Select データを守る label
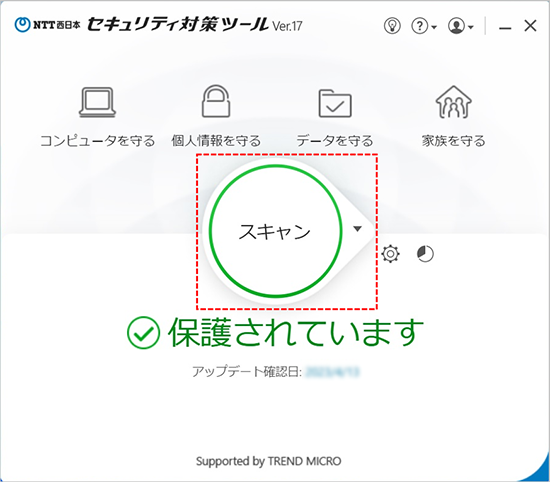This screenshot has width=550, height=482. click(x=335, y=141)
